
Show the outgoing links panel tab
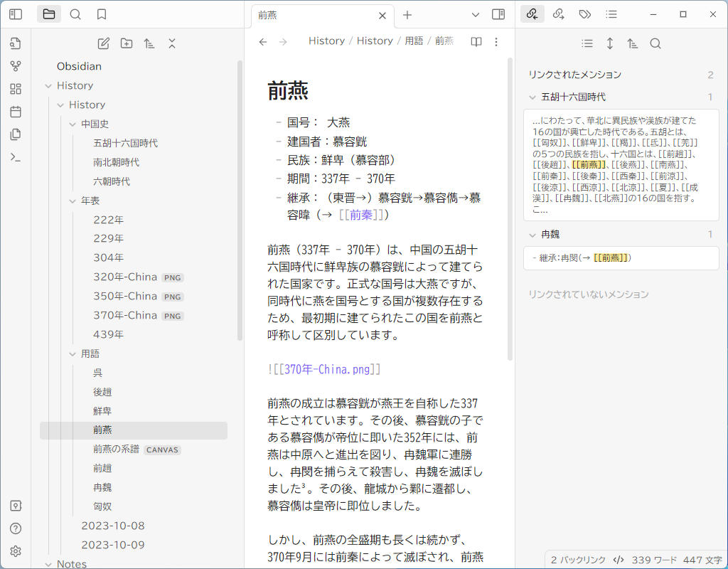coord(559,14)
